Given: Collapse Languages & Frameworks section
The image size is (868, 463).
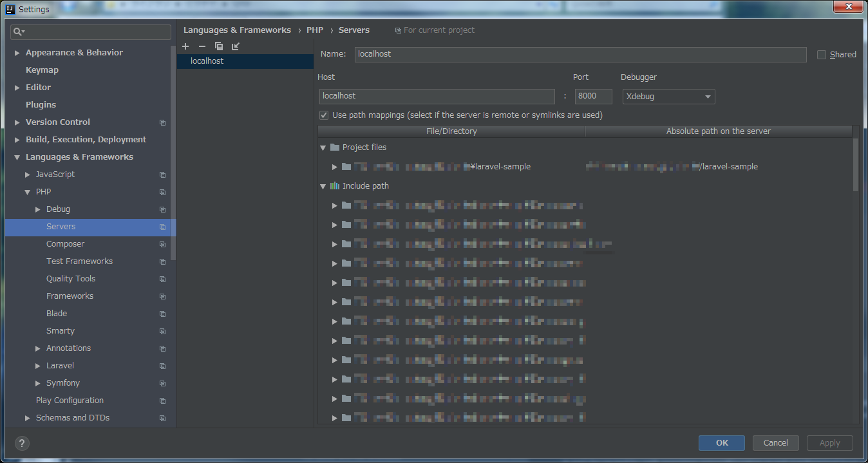Looking at the screenshot, I should [x=17, y=157].
